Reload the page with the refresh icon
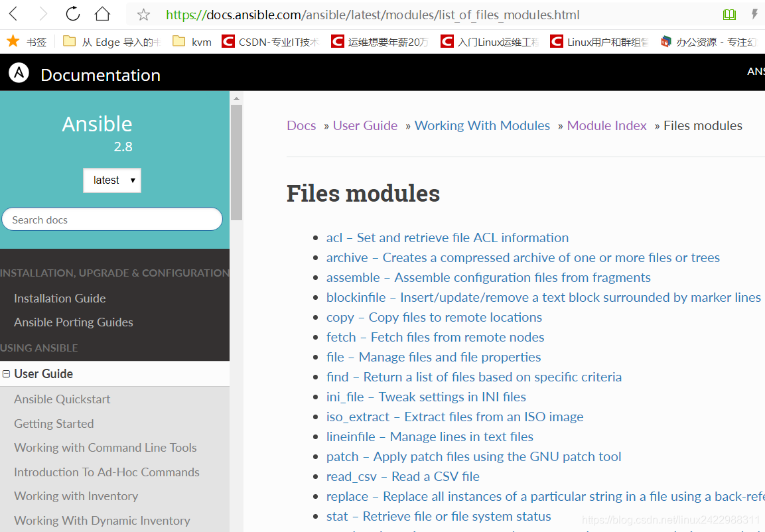 point(73,14)
